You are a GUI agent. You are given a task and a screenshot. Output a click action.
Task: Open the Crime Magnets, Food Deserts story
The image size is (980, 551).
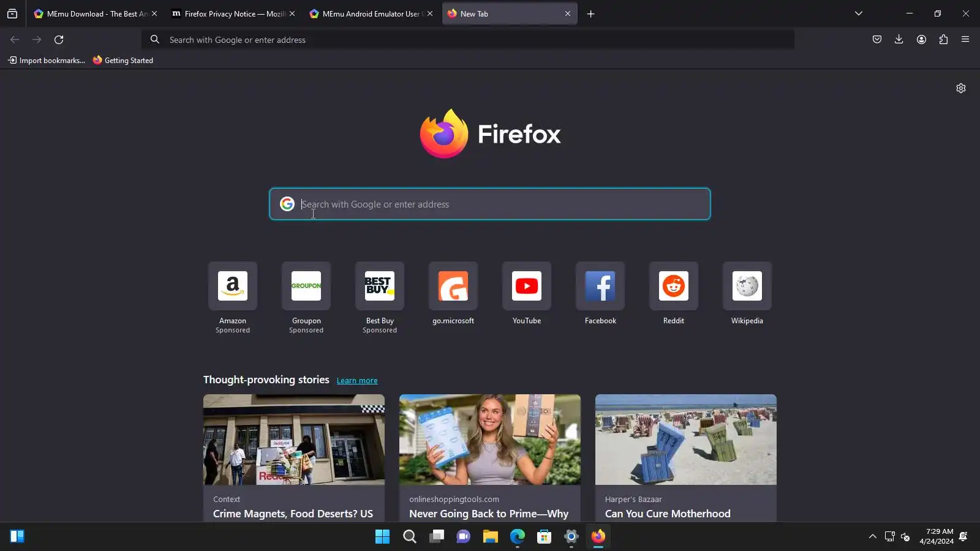293,514
